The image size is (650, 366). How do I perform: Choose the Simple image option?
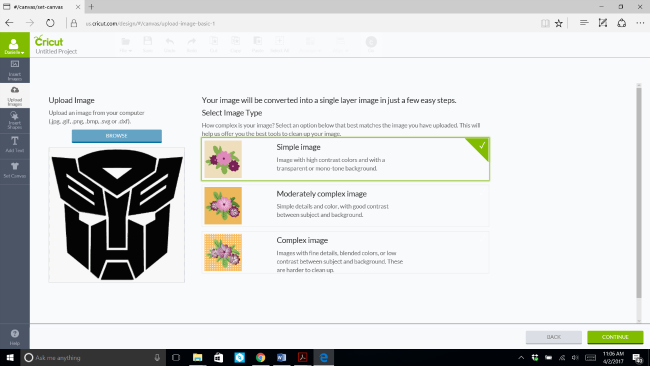click(345, 159)
